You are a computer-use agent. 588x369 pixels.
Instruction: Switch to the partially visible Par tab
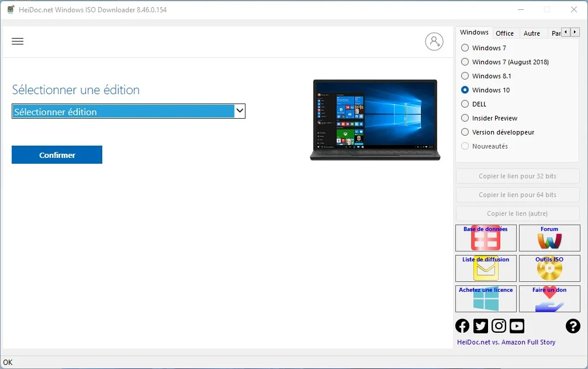(556, 33)
